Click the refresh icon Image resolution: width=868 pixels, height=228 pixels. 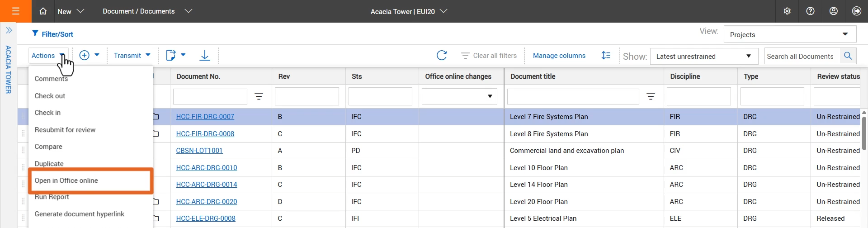point(442,55)
